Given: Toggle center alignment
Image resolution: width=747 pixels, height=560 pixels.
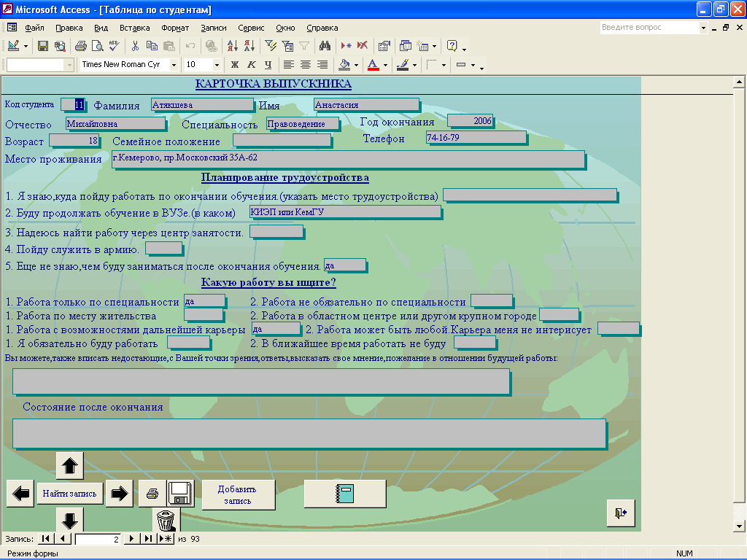Looking at the screenshot, I should [x=306, y=65].
